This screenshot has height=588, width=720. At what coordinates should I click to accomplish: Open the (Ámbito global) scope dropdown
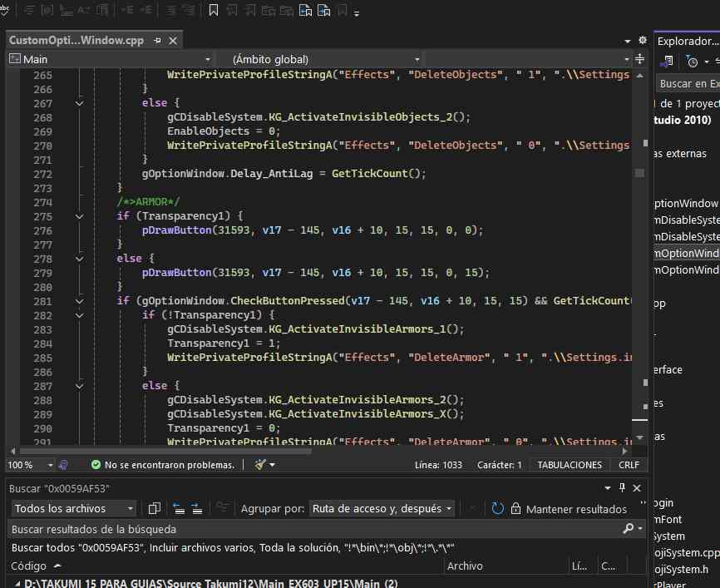tap(320, 59)
